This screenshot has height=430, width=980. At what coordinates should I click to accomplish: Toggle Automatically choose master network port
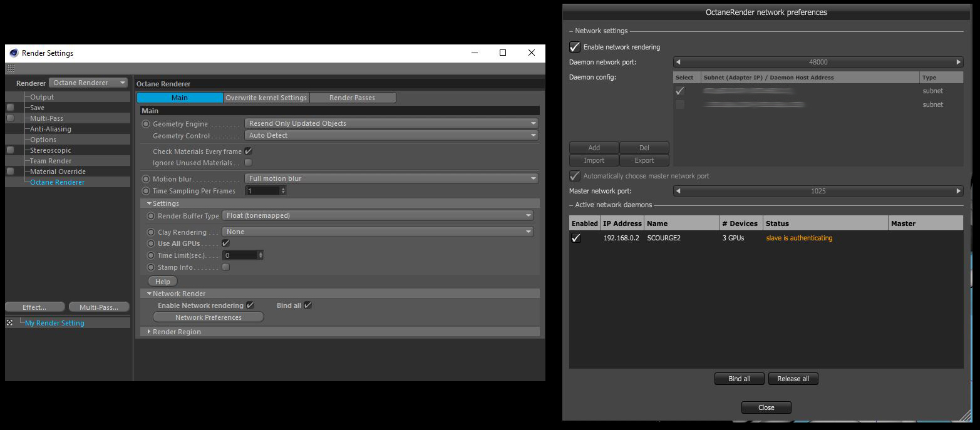click(x=574, y=176)
